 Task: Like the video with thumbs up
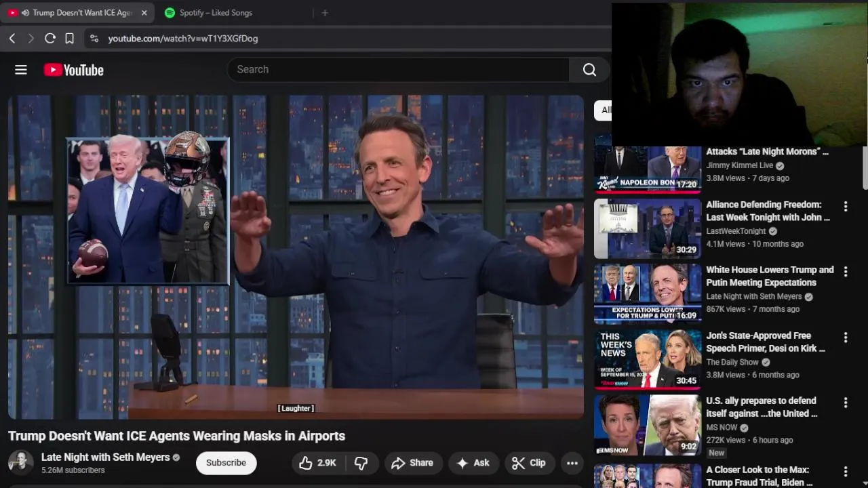(318, 463)
